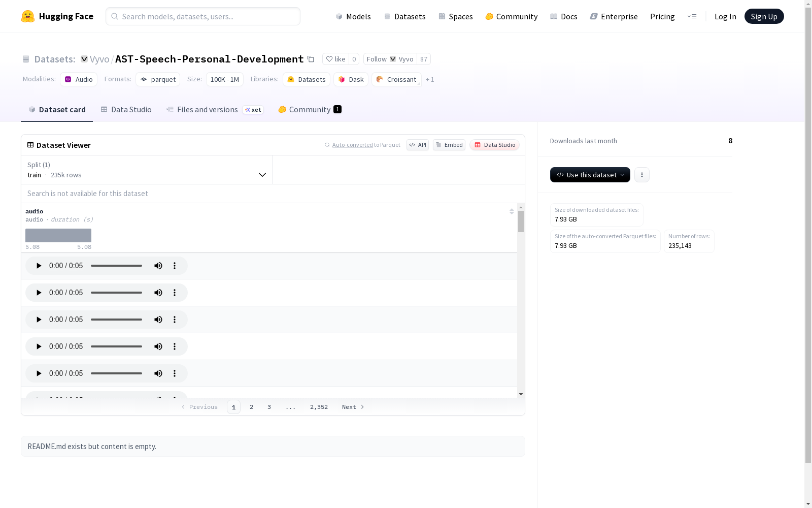Viewport: 812px width, 508px height.
Task: Follow Vyvo organization
Action: 390,59
